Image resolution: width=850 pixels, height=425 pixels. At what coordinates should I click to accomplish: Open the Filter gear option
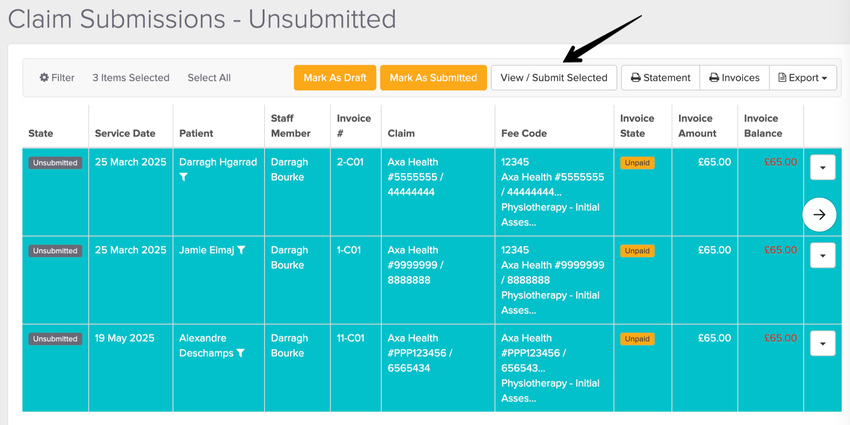pyautogui.click(x=57, y=78)
